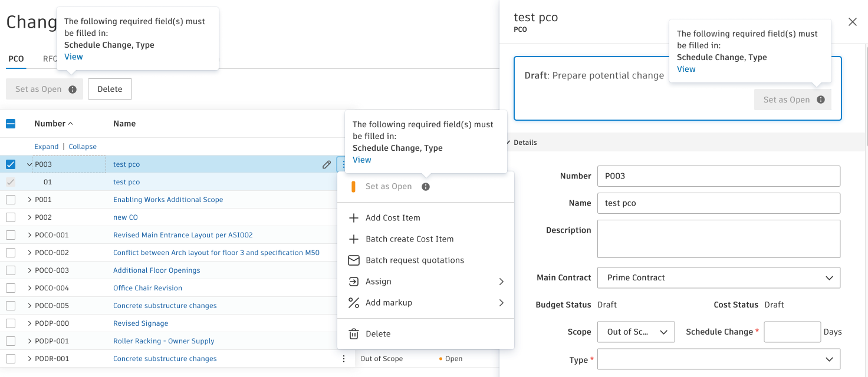Click info icon beside Set as Open in context menu
The height and width of the screenshot is (377, 868).
(x=426, y=187)
